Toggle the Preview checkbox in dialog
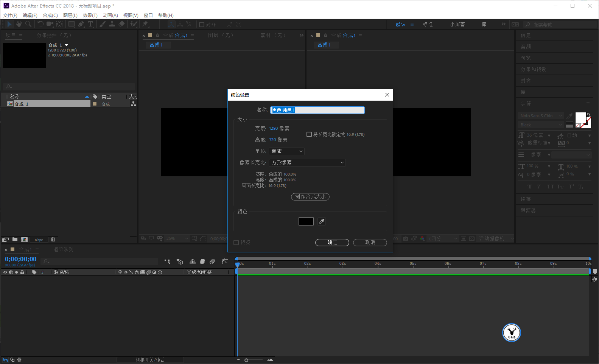This screenshot has width=599, height=364. pos(236,243)
